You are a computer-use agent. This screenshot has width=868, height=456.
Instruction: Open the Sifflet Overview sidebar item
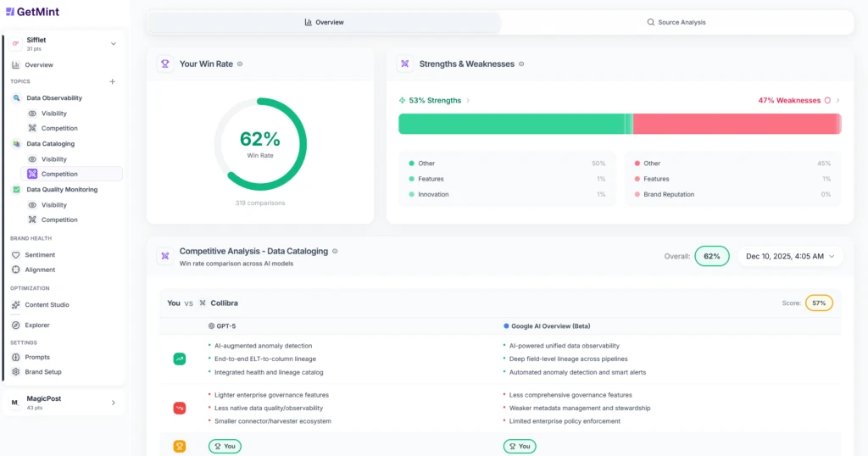point(39,64)
